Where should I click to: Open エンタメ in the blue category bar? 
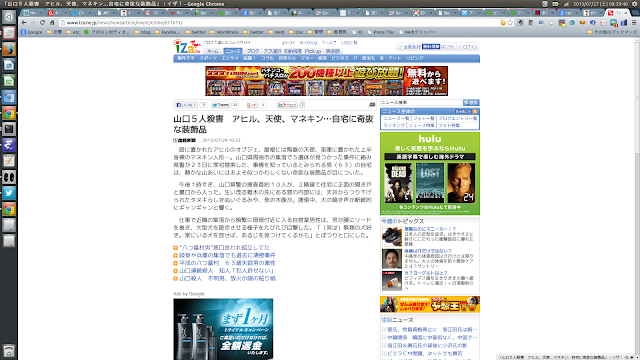coord(230,58)
